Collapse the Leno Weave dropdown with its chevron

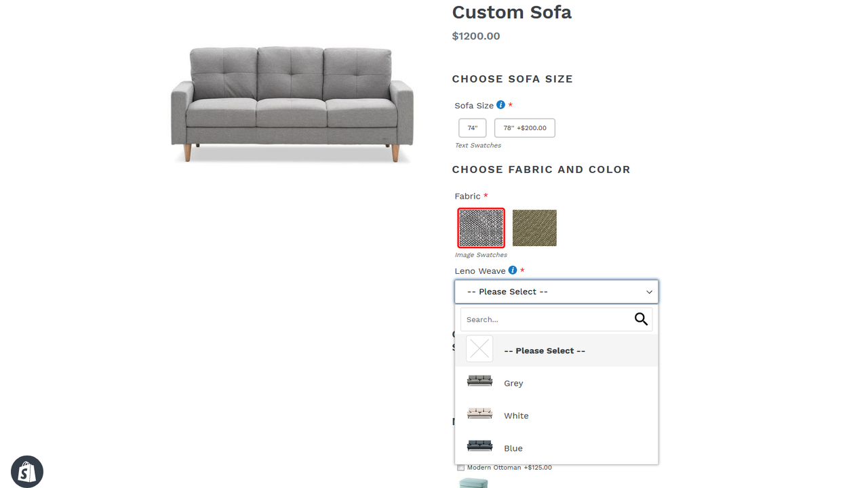pos(650,291)
